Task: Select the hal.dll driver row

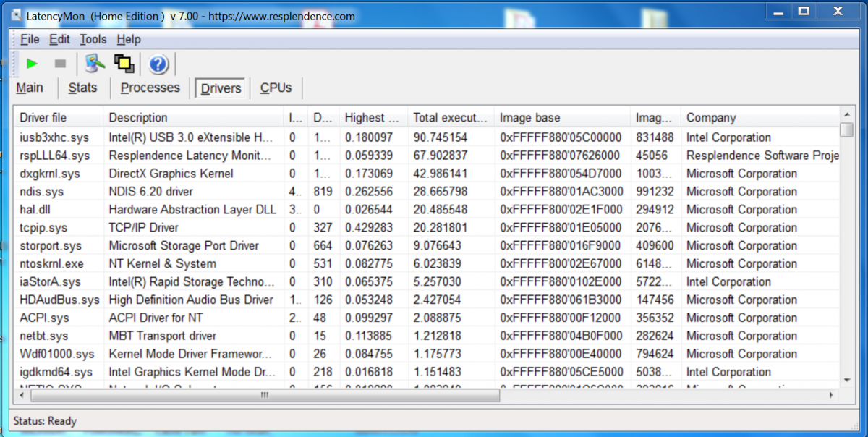Action: (427, 210)
